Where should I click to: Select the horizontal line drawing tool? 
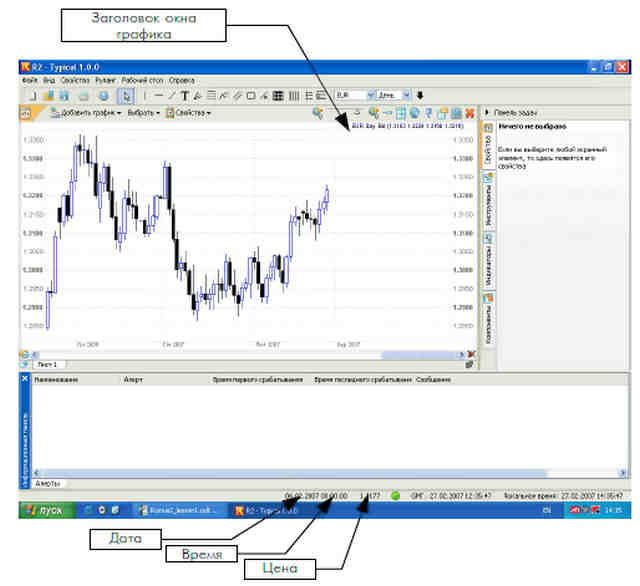click(x=158, y=96)
